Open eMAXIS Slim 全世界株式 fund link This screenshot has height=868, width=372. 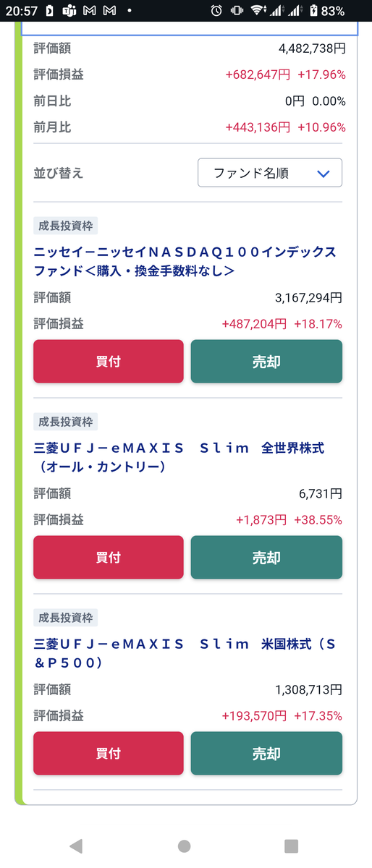(179, 457)
